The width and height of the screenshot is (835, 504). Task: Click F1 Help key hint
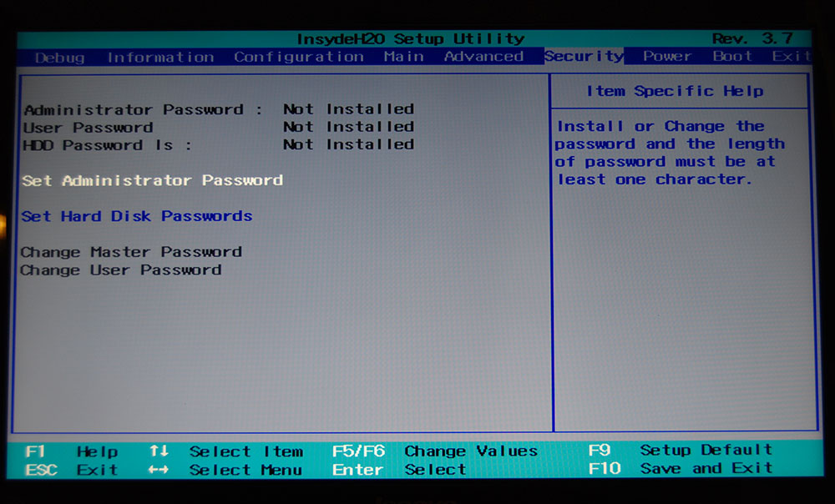coord(71,451)
